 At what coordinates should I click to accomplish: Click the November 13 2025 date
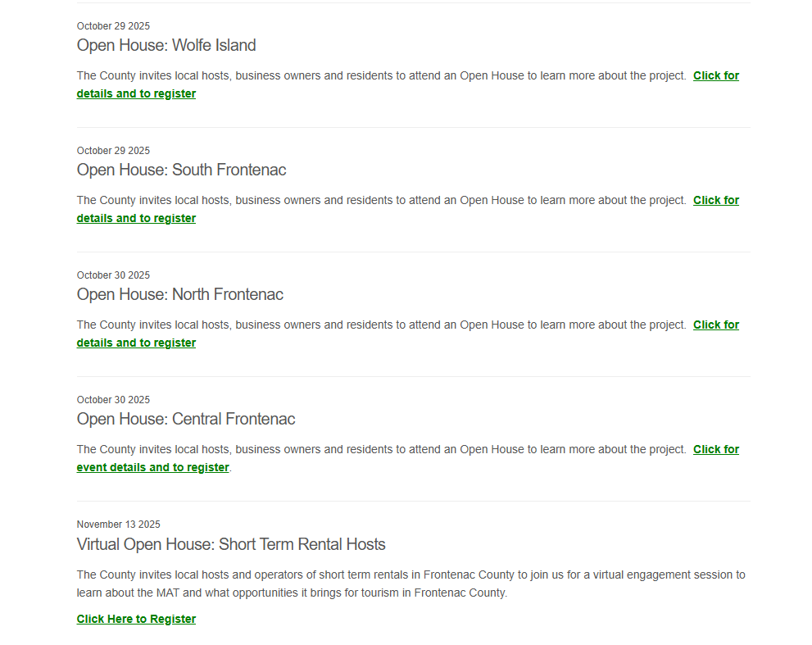pyautogui.click(x=118, y=525)
